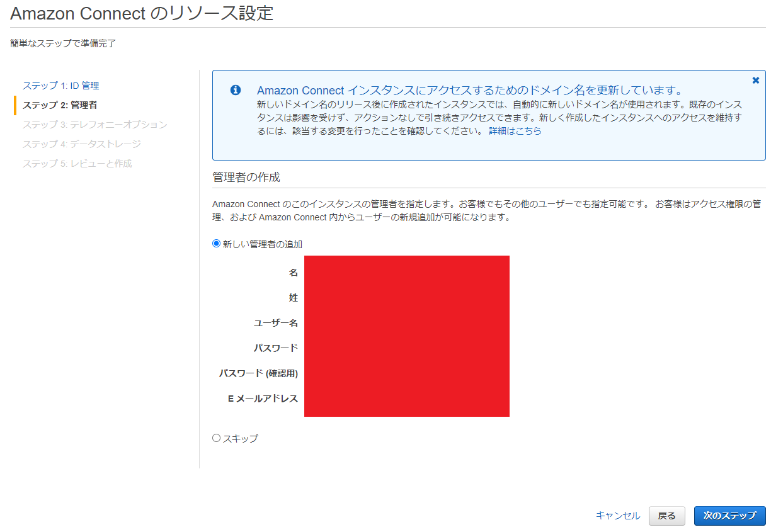Click the 名 field label
Viewport: 771px width, 532px height.
(x=294, y=273)
